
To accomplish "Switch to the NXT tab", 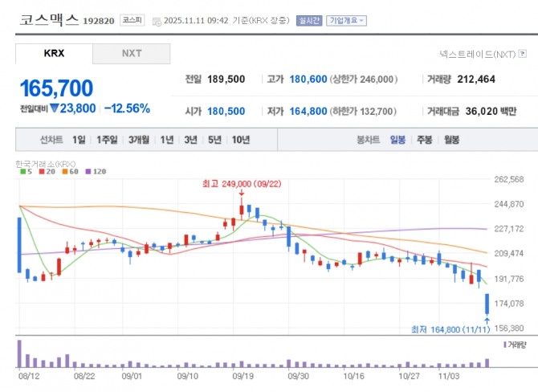I will pyautogui.click(x=131, y=54).
